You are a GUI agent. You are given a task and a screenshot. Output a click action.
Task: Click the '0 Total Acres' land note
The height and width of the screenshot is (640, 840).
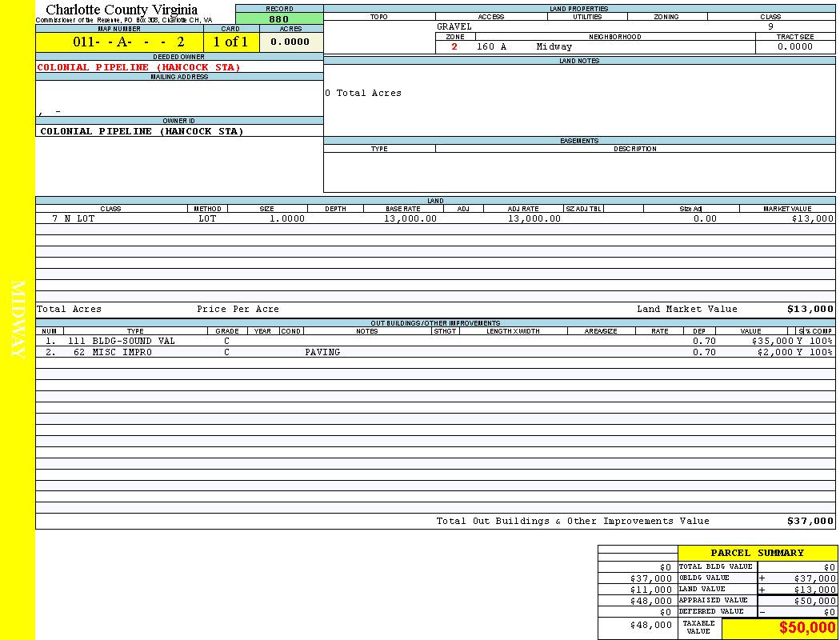pyautogui.click(x=363, y=93)
